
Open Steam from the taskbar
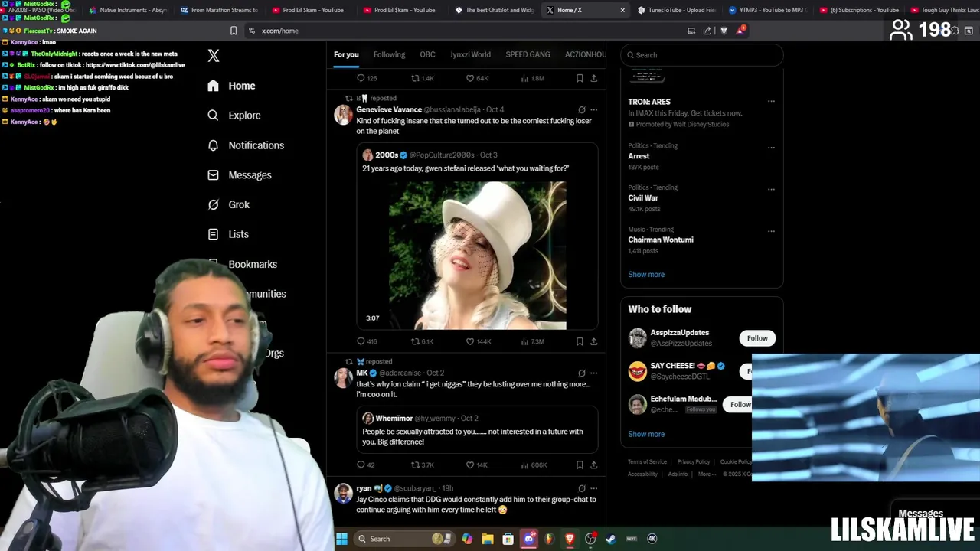point(610,539)
